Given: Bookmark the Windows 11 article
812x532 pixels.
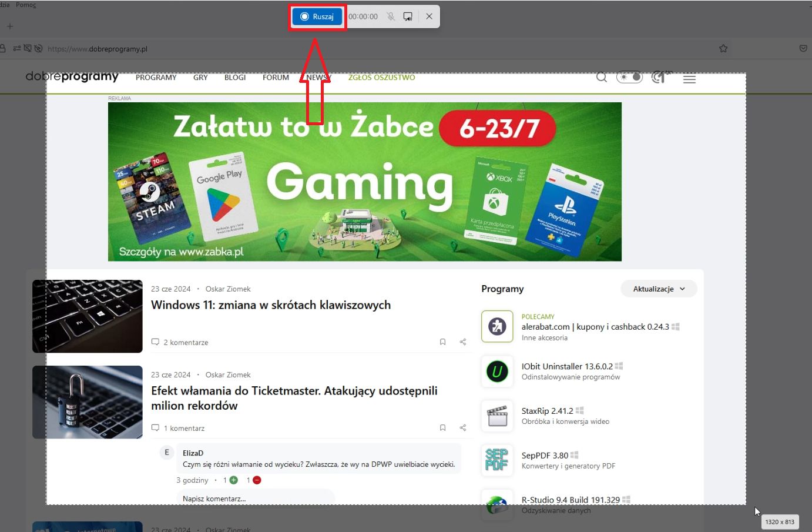Looking at the screenshot, I should coord(442,342).
